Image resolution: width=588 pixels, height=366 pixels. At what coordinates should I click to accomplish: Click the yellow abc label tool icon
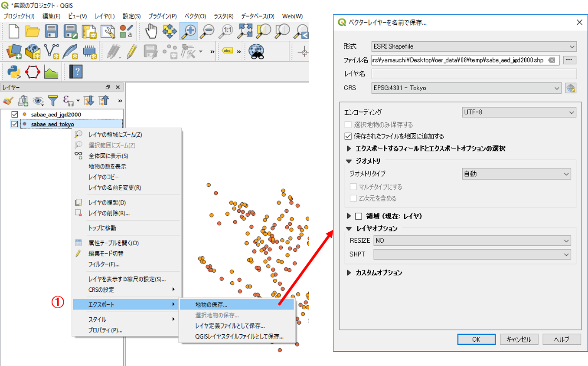[228, 51]
